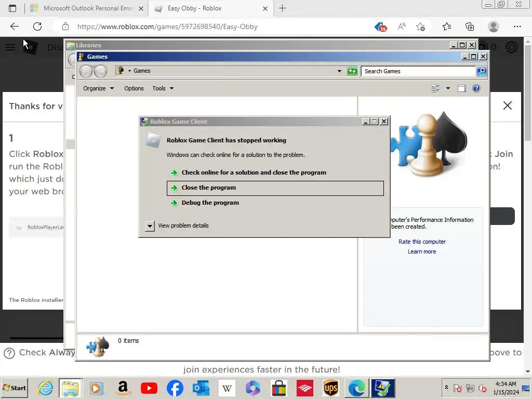Launch Windows Media Player from taskbar
Viewport: 532px width, 399px height.
point(96,388)
